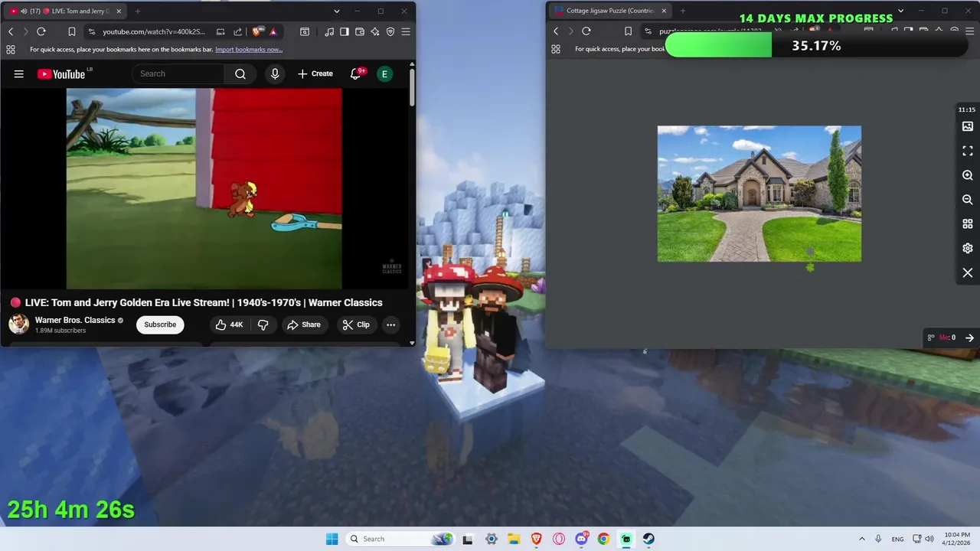Expand puzzle players panel arrow

pyautogui.click(x=969, y=337)
